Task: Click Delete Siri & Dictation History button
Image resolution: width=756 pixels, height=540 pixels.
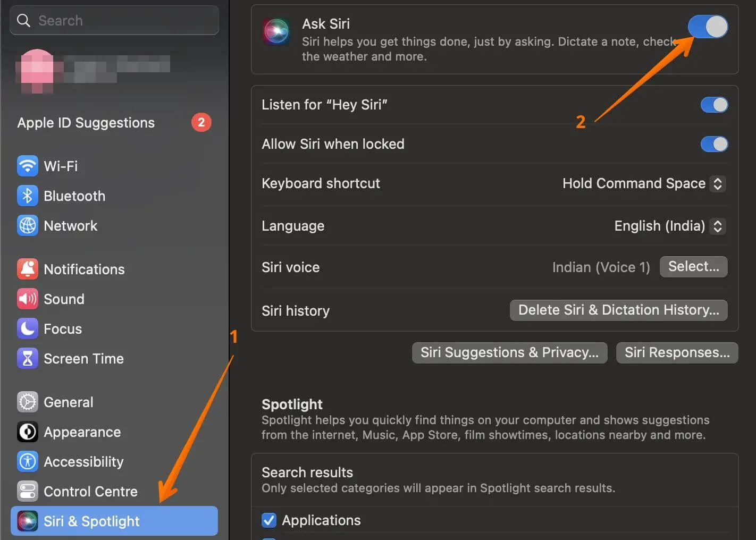Action: (618, 310)
